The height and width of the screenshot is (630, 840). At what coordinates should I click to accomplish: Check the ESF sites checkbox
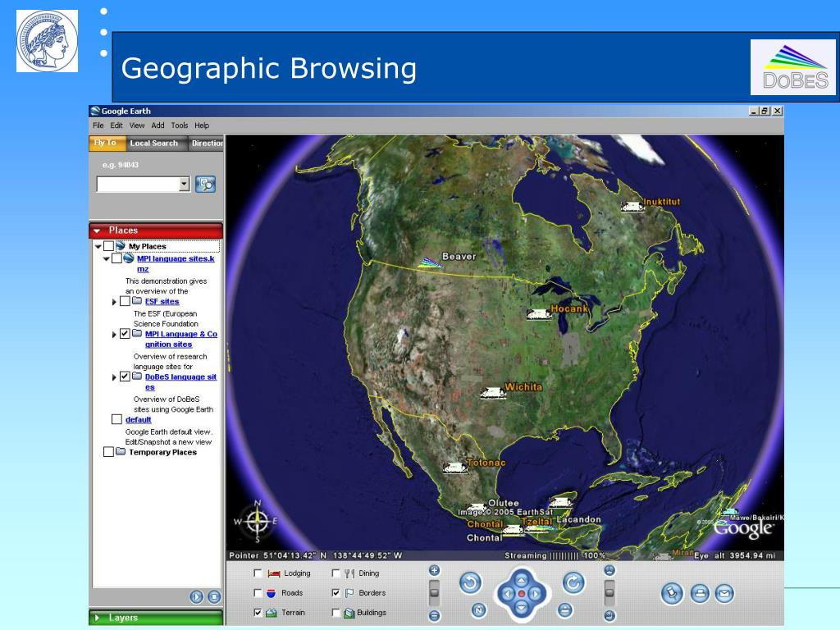(x=125, y=301)
